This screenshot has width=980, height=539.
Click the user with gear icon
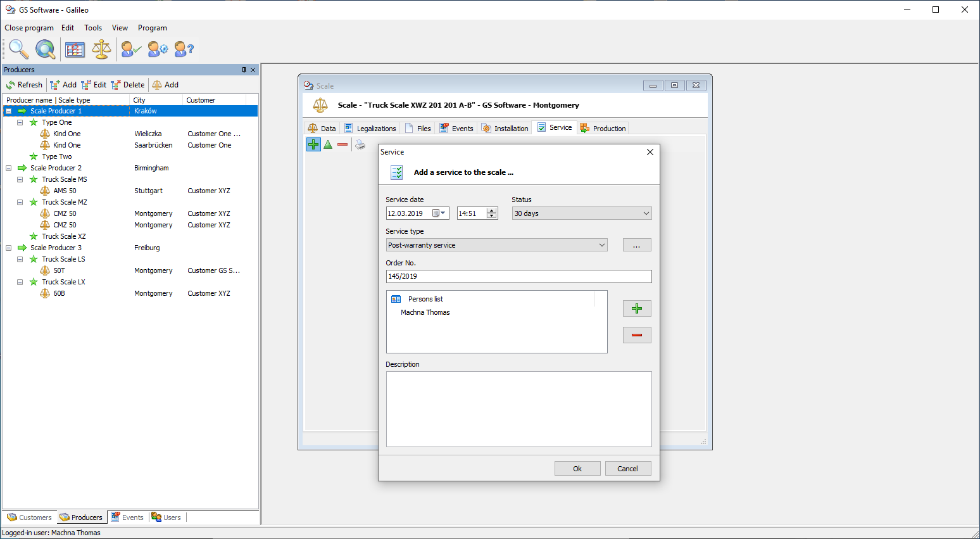coord(158,49)
